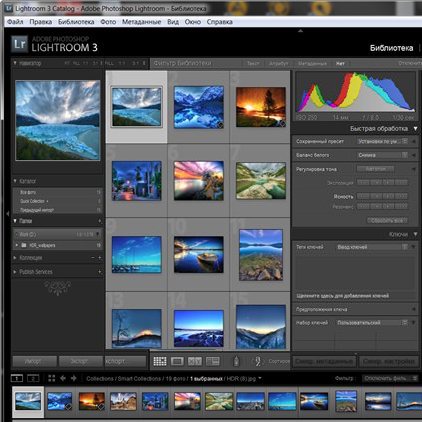Select Предыдущий импорт in catalog

point(57,210)
